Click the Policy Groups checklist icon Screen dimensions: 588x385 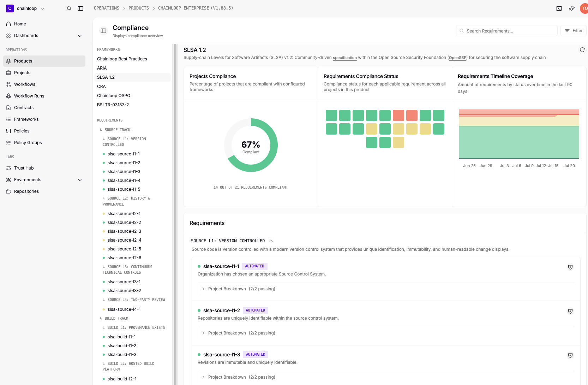tap(8, 143)
